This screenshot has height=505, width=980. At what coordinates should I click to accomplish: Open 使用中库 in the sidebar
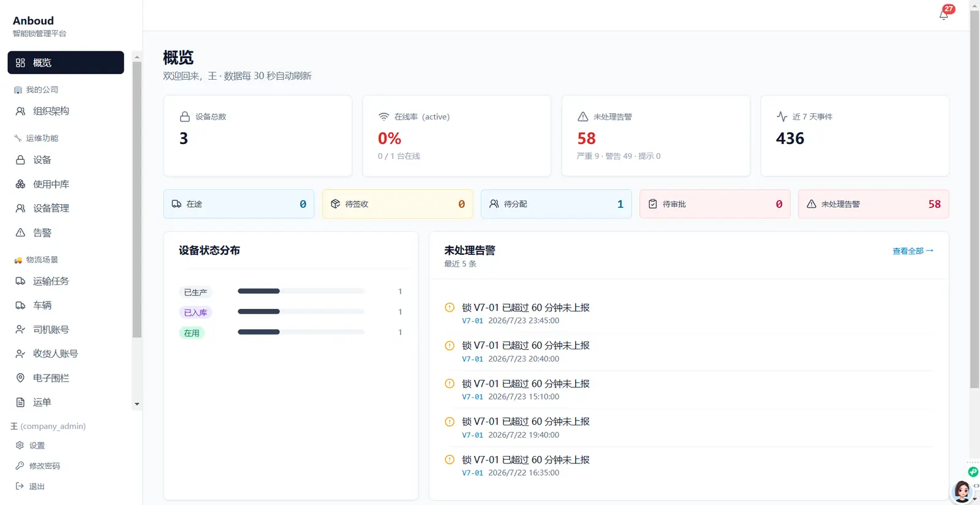(66, 184)
